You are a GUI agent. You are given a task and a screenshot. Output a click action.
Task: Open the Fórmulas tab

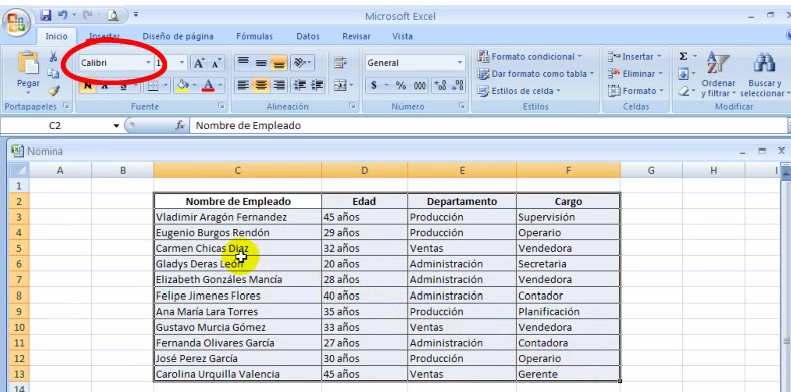coord(254,36)
